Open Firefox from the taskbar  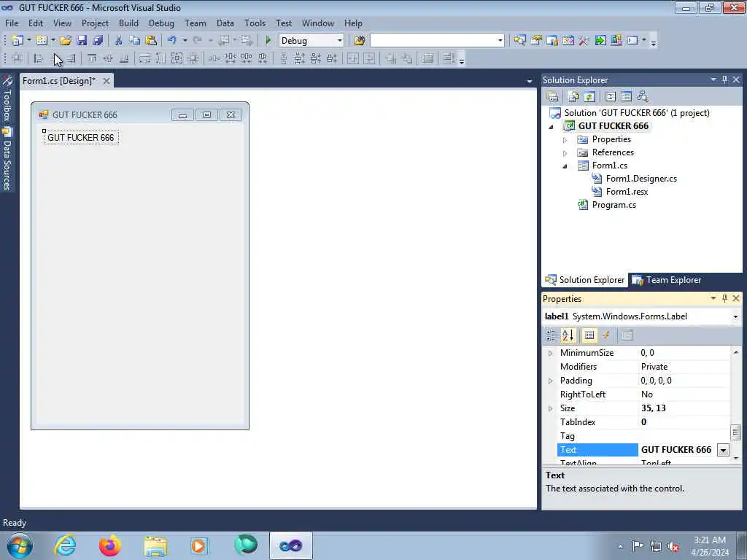[109, 545]
